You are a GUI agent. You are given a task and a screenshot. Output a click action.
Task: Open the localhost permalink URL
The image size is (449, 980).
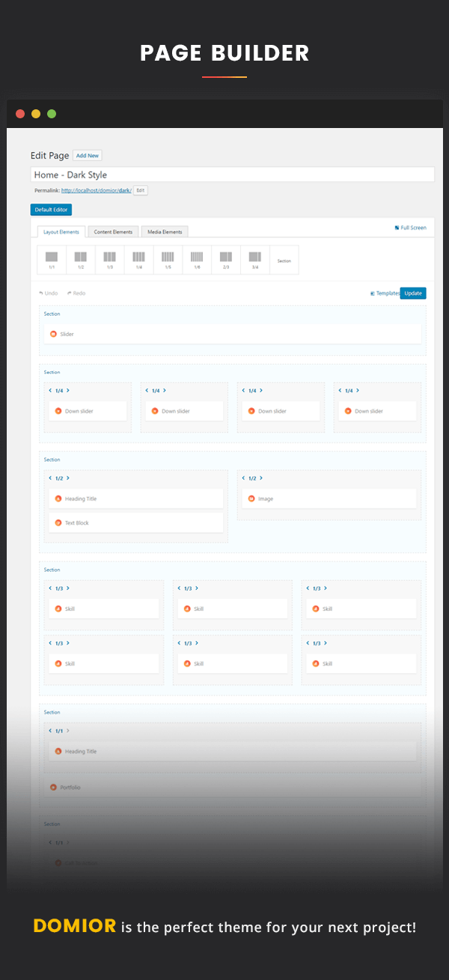point(97,191)
